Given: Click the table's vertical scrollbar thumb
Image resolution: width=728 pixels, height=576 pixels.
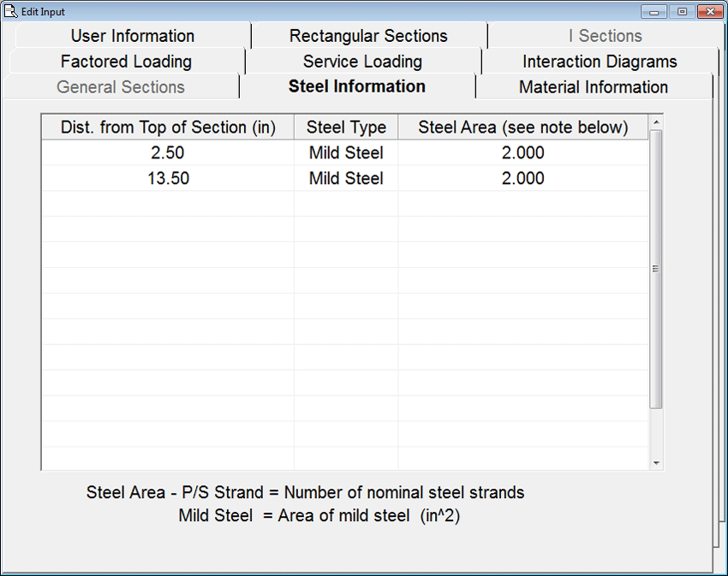Looking at the screenshot, I should click(x=657, y=269).
